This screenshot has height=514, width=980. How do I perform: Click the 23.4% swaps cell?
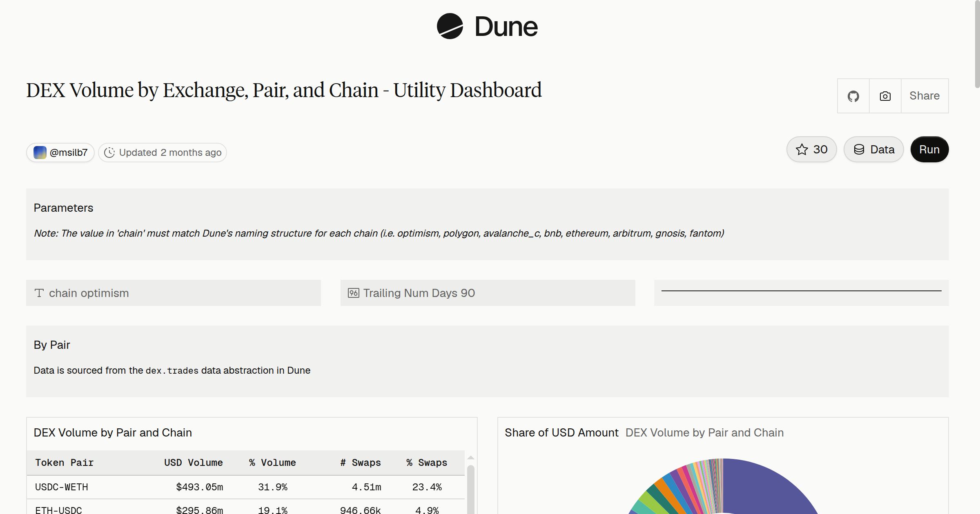click(427, 487)
